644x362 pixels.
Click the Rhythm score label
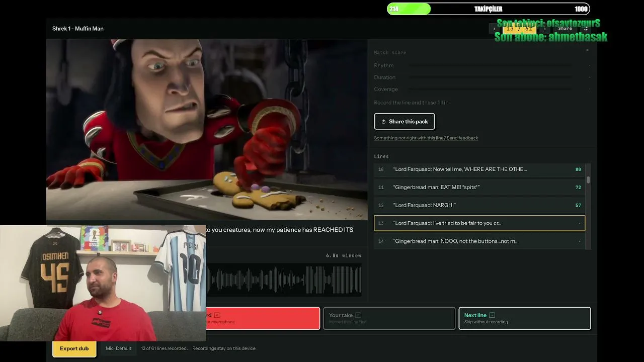(x=384, y=65)
